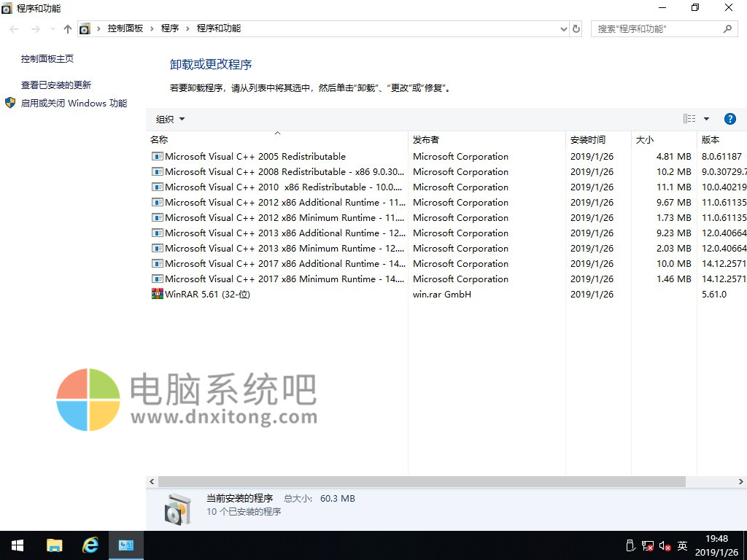Click the refresh button in address bar
747x560 pixels.
(576, 29)
